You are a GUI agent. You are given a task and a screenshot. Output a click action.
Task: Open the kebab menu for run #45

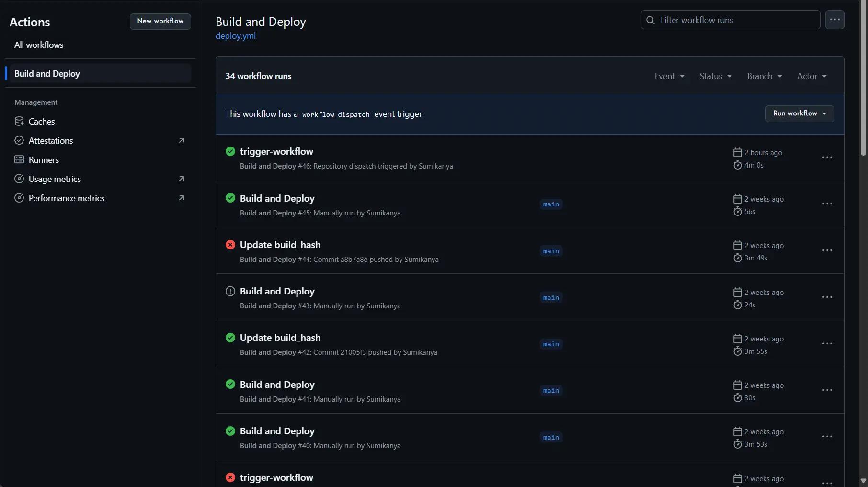tap(827, 204)
